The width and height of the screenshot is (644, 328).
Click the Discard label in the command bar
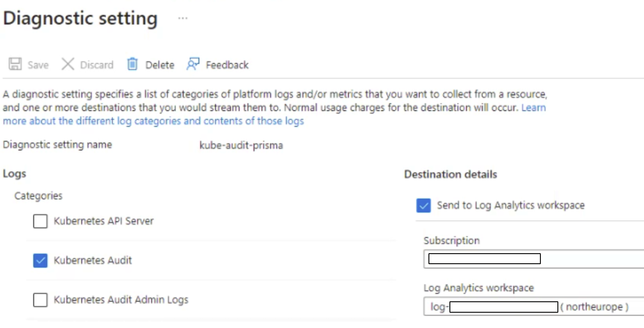point(97,65)
